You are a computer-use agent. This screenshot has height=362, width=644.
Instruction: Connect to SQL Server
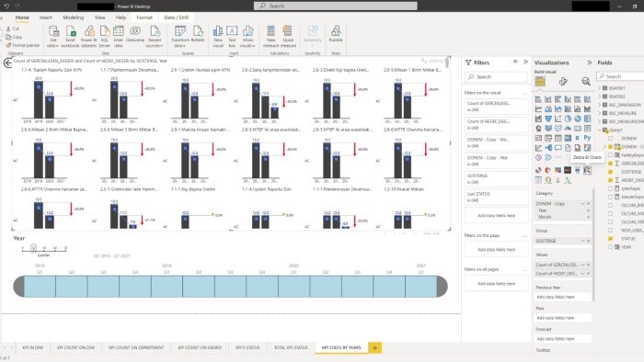(105, 36)
